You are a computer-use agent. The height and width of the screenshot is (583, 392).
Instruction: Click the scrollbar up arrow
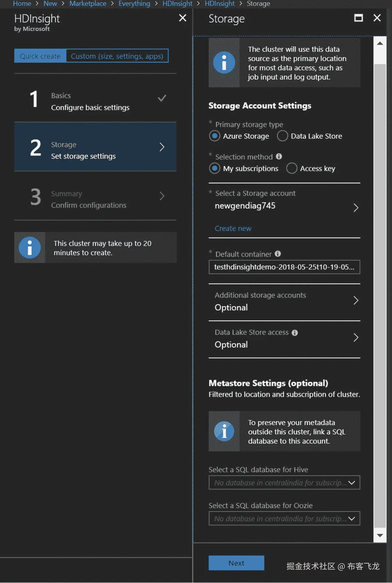click(380, 43)
